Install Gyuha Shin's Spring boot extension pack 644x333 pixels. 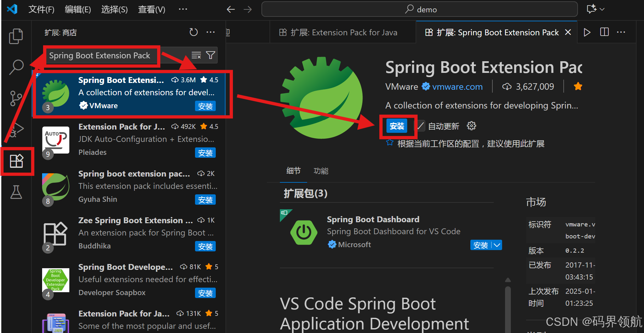point(205,200)
